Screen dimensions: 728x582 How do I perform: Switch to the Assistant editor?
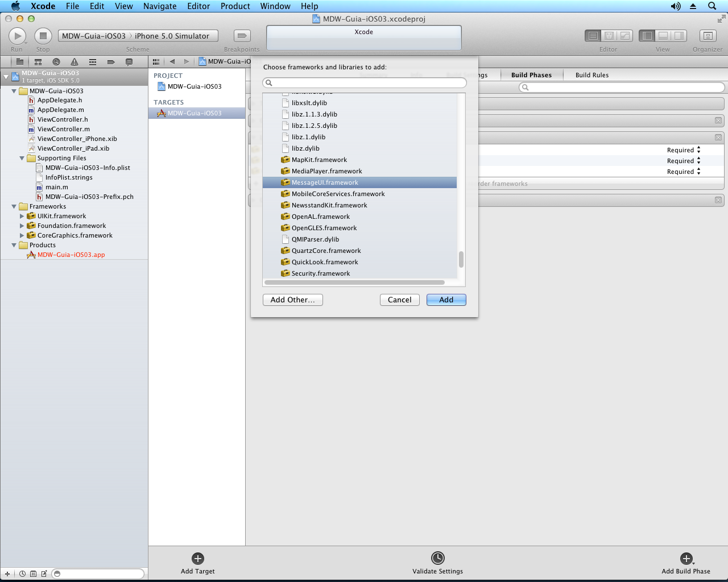(x=609, y=36)
